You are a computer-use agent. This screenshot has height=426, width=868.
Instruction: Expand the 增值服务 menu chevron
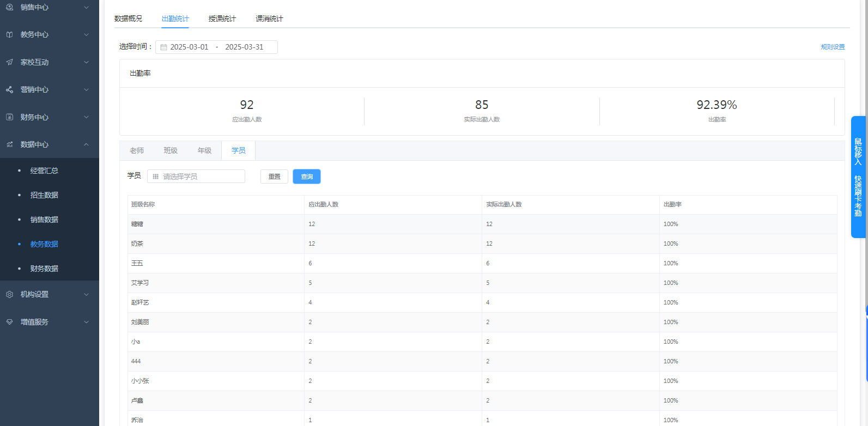tap(86, 322)
